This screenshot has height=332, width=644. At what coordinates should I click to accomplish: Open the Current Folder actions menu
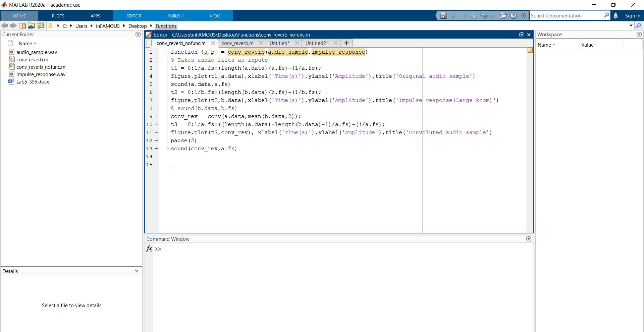[138, 34]
